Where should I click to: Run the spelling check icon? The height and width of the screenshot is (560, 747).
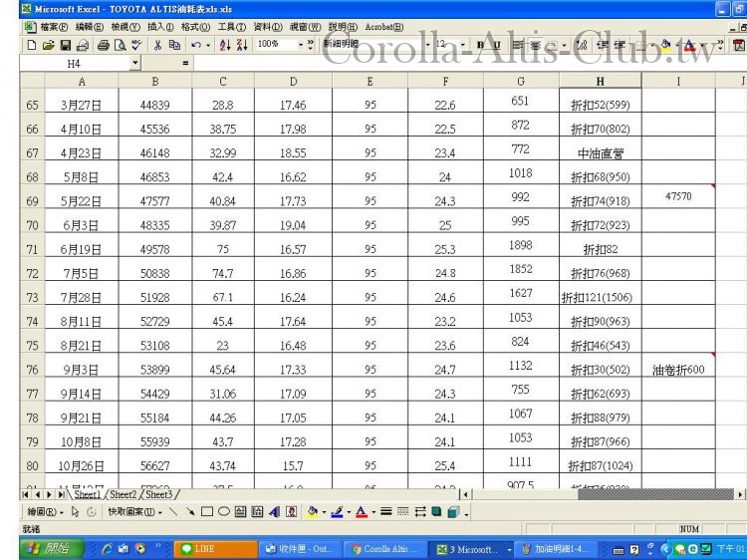click(x=136, y=45)
